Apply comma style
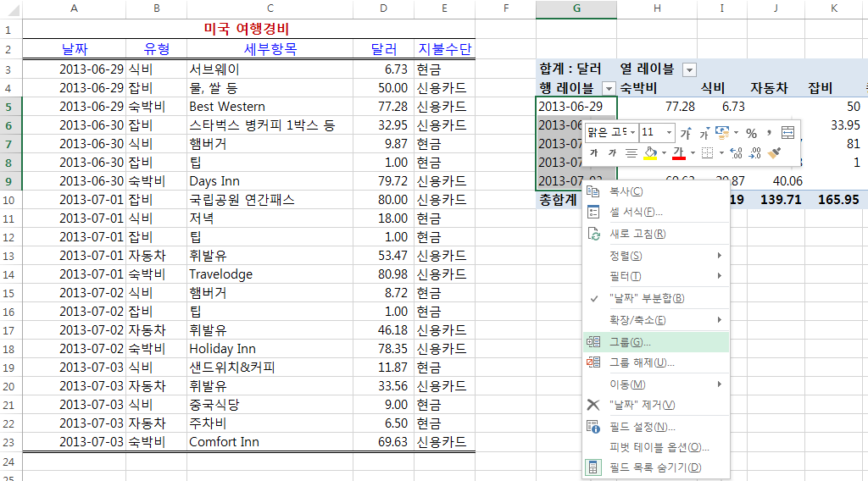This screenshot has height=481, width=868. (769, 133)
